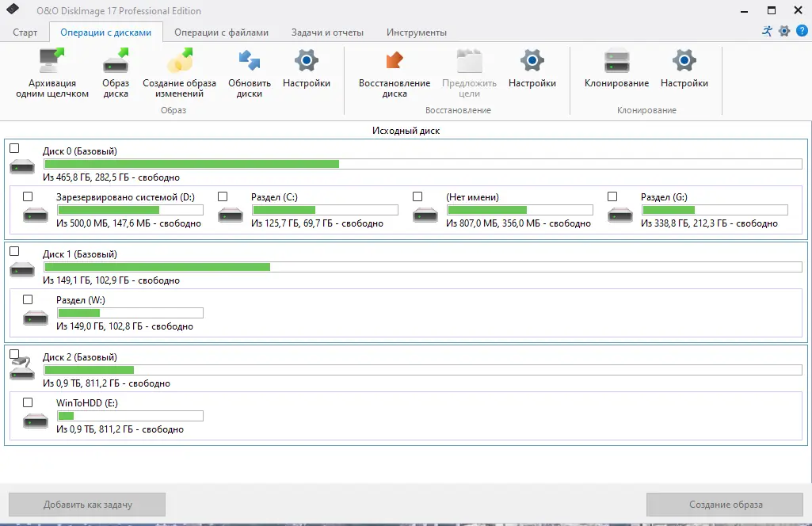Click drive icon of Раздел (W:)
This screenshot has height=526, width=812.
click(x=36, y=318)
